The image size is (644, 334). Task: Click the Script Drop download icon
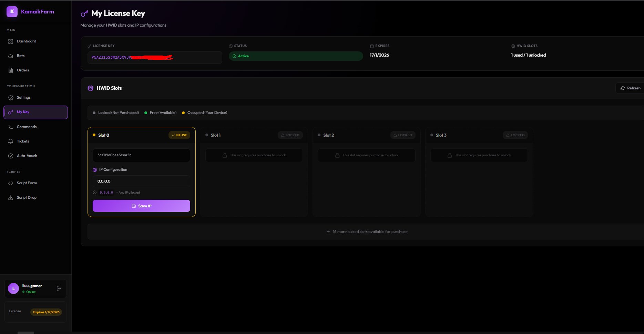[x=10, y=197]
